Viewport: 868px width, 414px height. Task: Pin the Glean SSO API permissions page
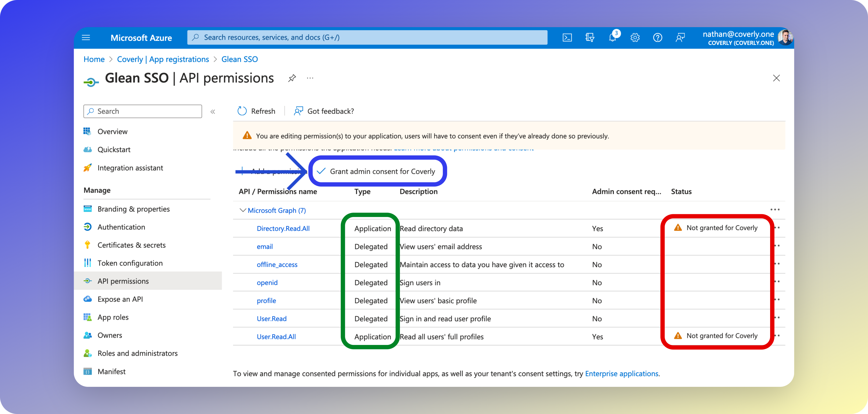click(x=292, y=78)
